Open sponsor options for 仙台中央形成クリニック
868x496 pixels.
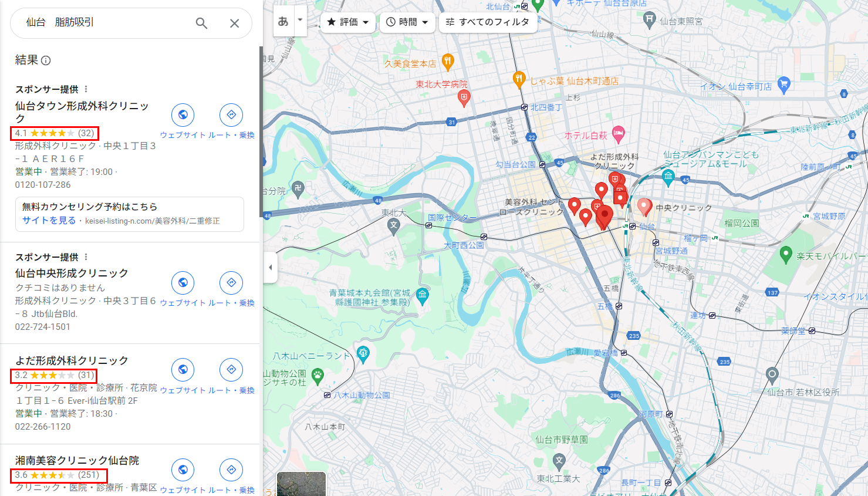[x=86, y=257]
